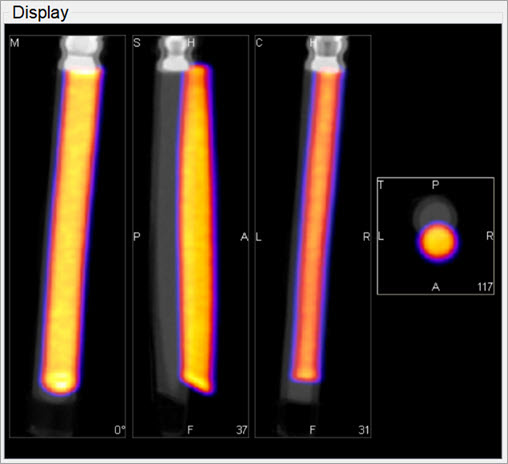This screenshot has width=508, height=464.
Task: Click the 0° rotation angle label
Action: (120, 430)
